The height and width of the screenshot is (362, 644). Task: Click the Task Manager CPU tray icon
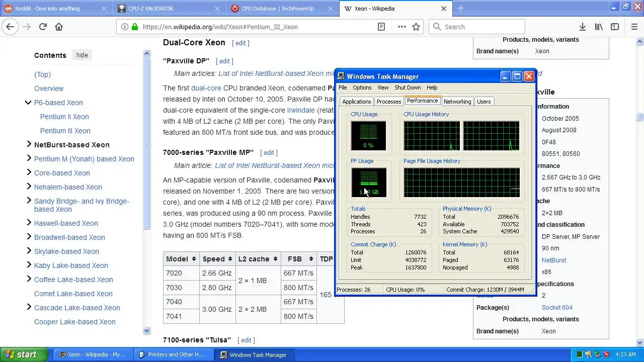tap(580, 354)
